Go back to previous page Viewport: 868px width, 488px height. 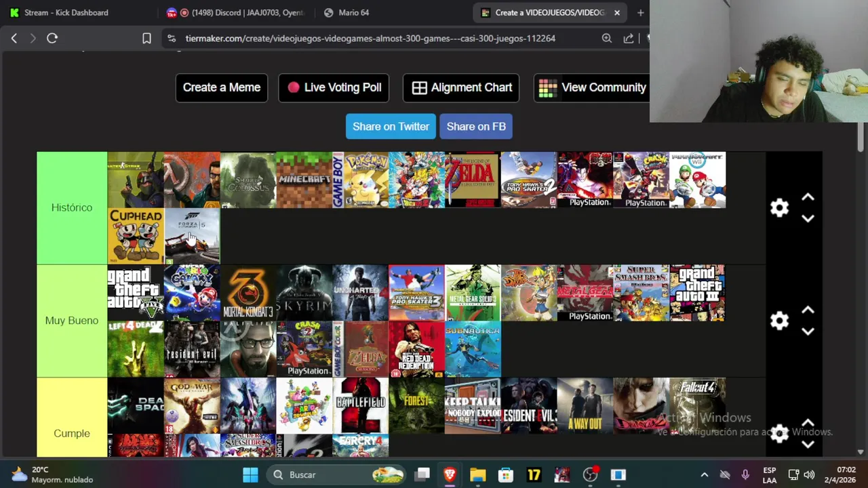(14, 39)
